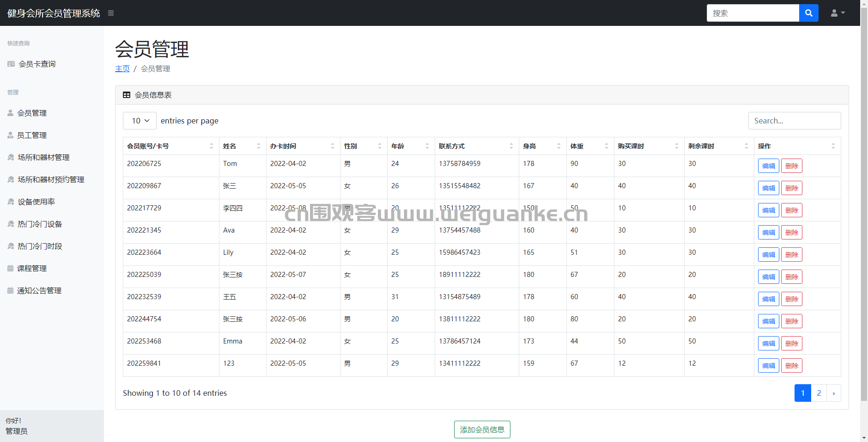Focus the table Search... input

coord(795,121)
